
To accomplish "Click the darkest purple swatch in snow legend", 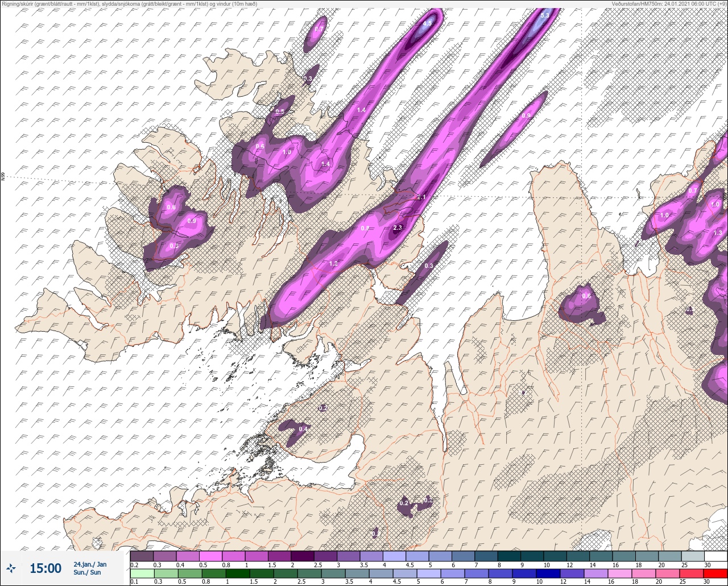I will [303, 556].
